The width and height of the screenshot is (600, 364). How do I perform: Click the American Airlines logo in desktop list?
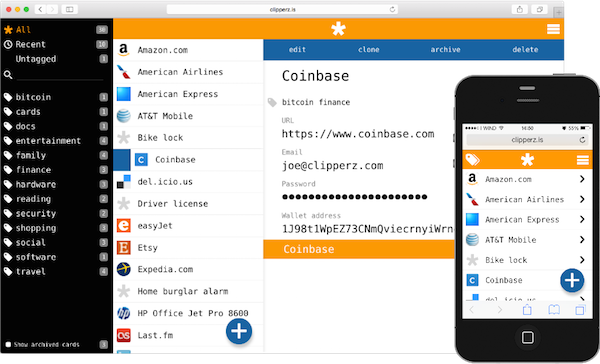pos(123,72)
